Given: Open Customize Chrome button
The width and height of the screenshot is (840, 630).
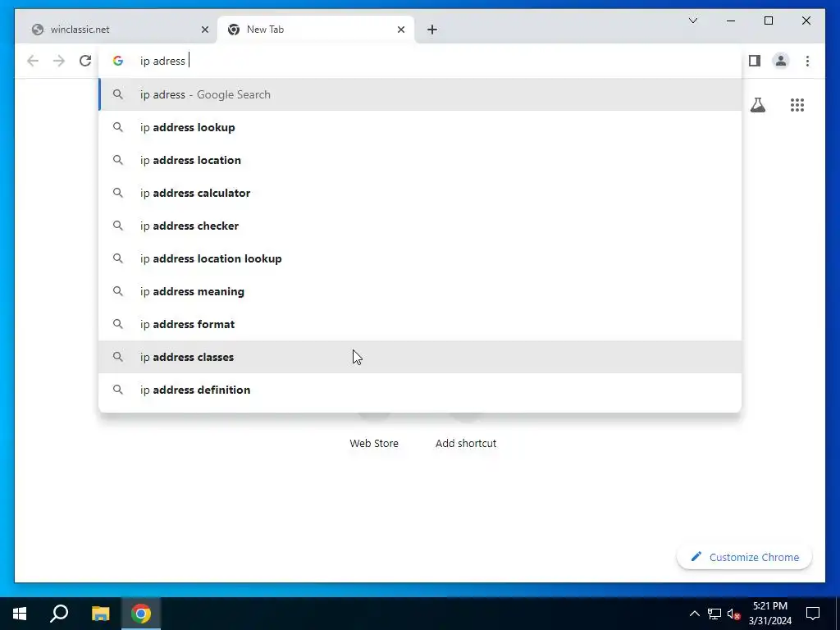Looking at the screenshot, I should point(744,557).
